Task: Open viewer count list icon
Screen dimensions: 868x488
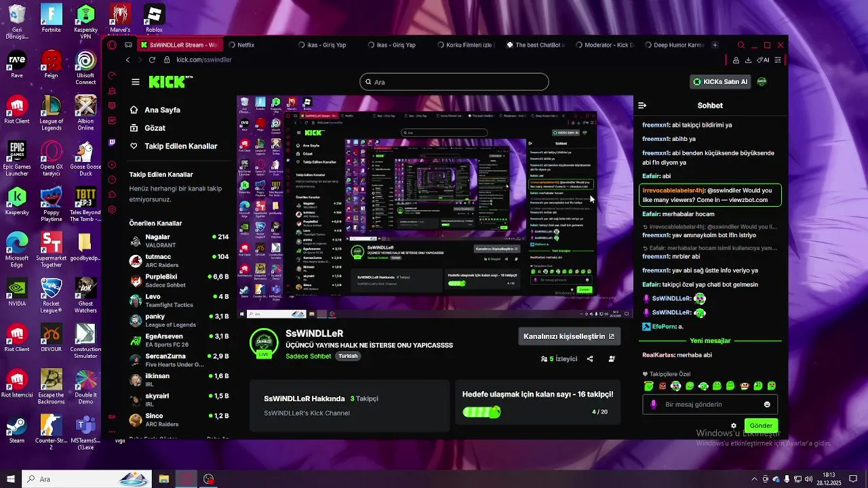Action: [x=544, y=359]
